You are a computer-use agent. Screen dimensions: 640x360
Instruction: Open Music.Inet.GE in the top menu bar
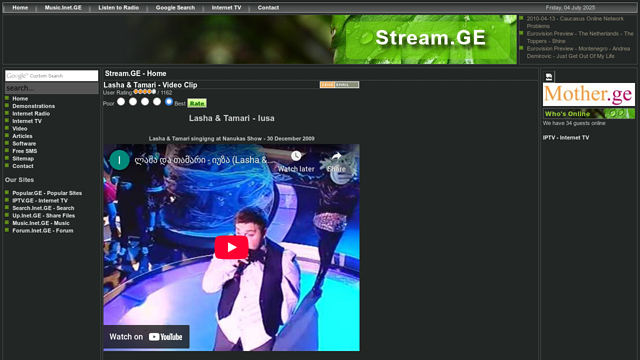pyautogui.click(x=63, y=7)
